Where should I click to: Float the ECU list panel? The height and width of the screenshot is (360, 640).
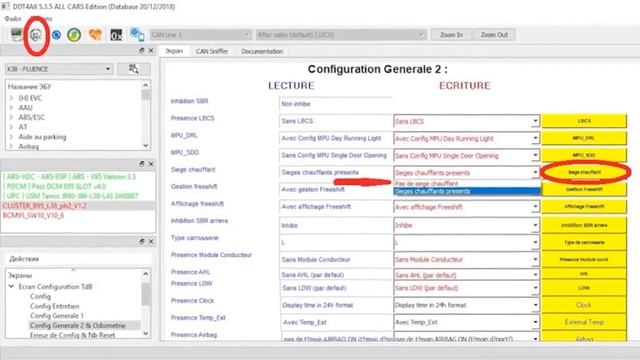click(x=142, y=164)
